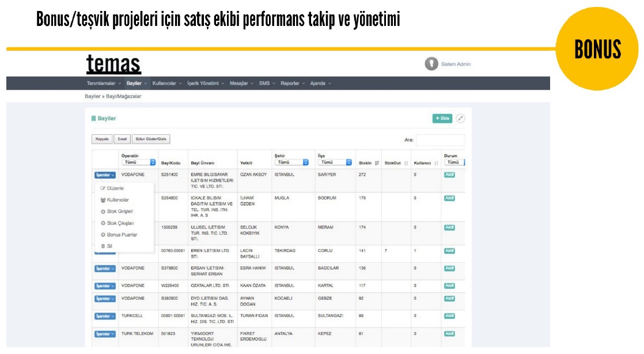Viewport: 644px width, 354px height.
Task: Open the İlçe filter dropdown
Action: coord(335,163)
